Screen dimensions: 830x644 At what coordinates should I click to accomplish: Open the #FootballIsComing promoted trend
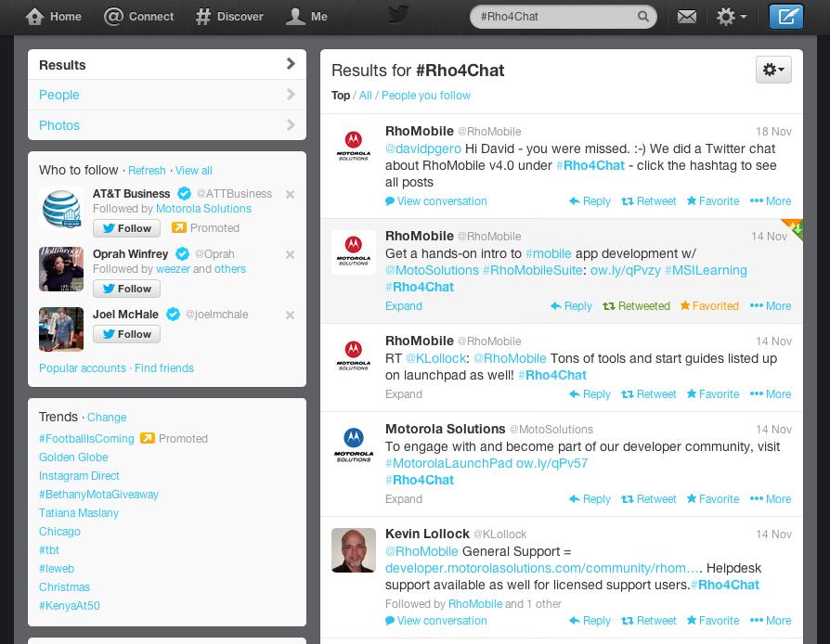87,438
